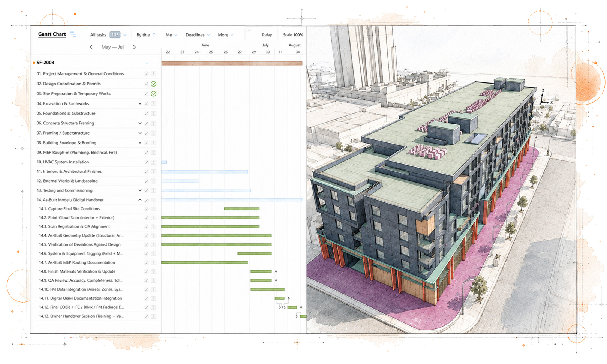607x364 pixels.
Task: Toggle completion check for Site Preparation & Temporary Works
Action: point(154,94)
